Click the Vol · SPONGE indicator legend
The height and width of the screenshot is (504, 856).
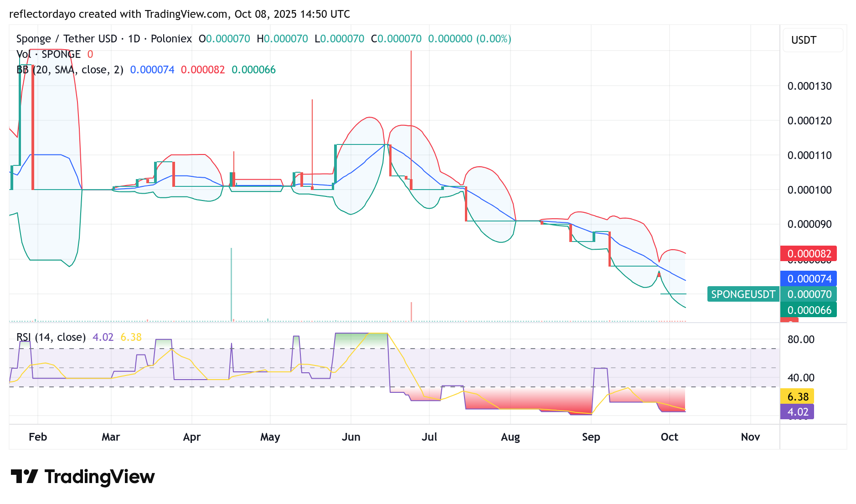pyautogui.click(x=48, y=54)
